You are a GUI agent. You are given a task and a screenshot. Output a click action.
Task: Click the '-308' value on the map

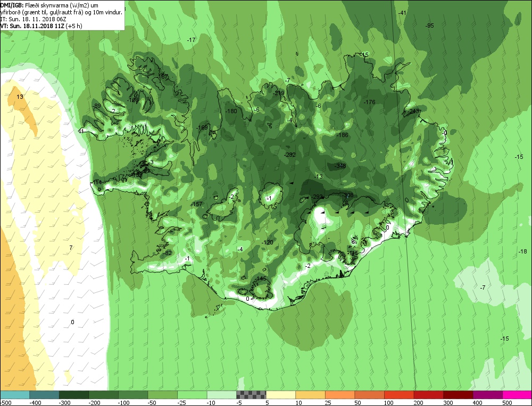[x=348, y=195]
